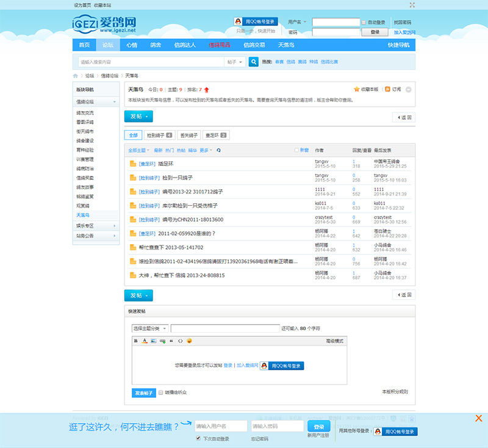Click the folder icon of thread 捡到一只鸽子

click(133, 178)
